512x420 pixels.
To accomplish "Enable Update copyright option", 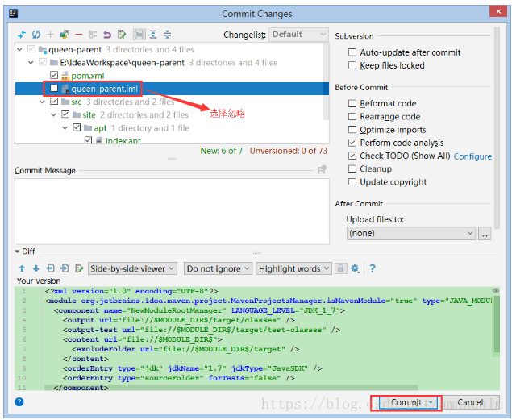I will (352, 181).
